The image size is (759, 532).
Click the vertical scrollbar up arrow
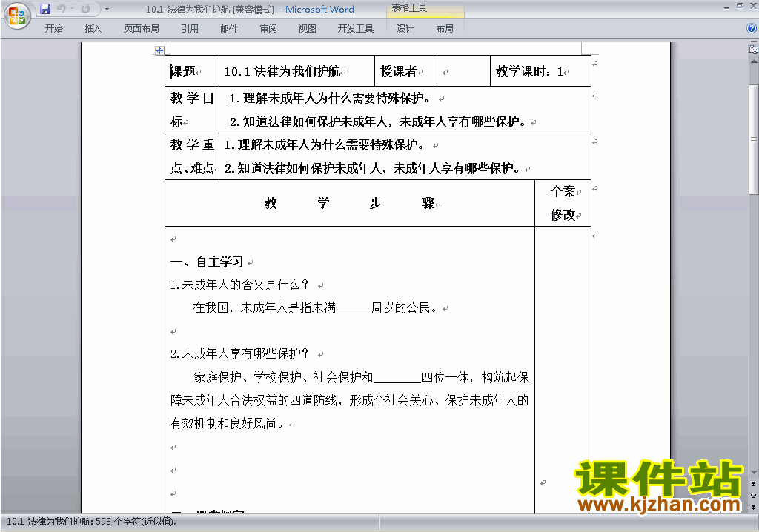coord(754,61)
